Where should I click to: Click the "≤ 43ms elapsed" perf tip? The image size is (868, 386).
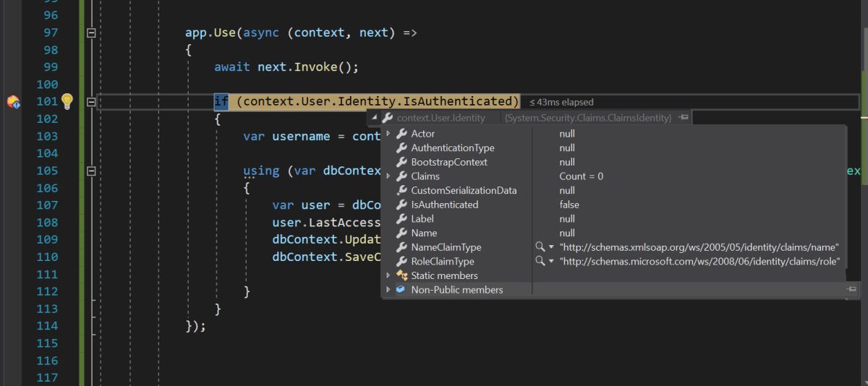pyautogui.click(x=561, y=102)
